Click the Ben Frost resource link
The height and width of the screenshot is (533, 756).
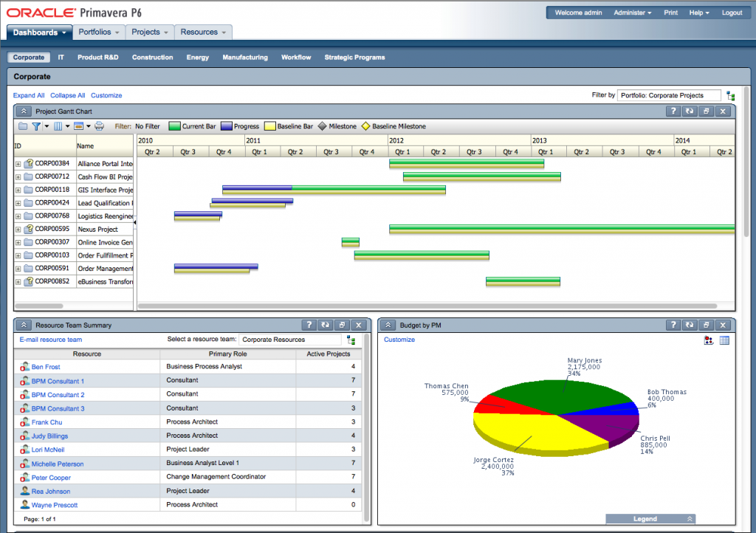pyautogui.click(x=44, y=367)
